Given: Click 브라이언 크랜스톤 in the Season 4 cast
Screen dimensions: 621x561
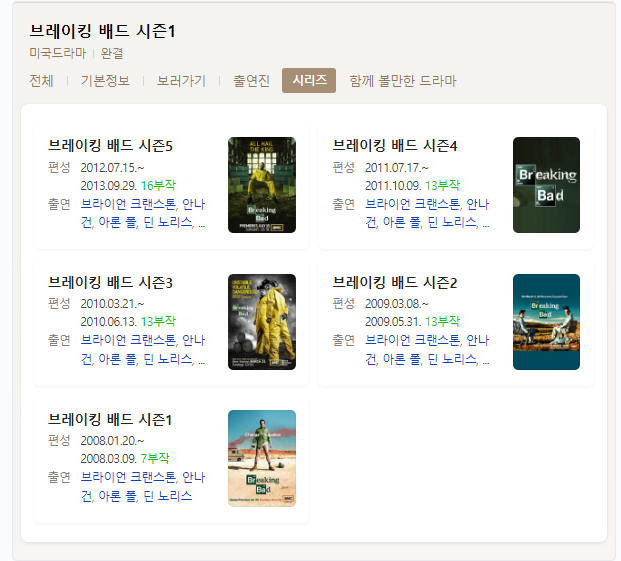Looking at the screenshot, I should tap(413, 204).
